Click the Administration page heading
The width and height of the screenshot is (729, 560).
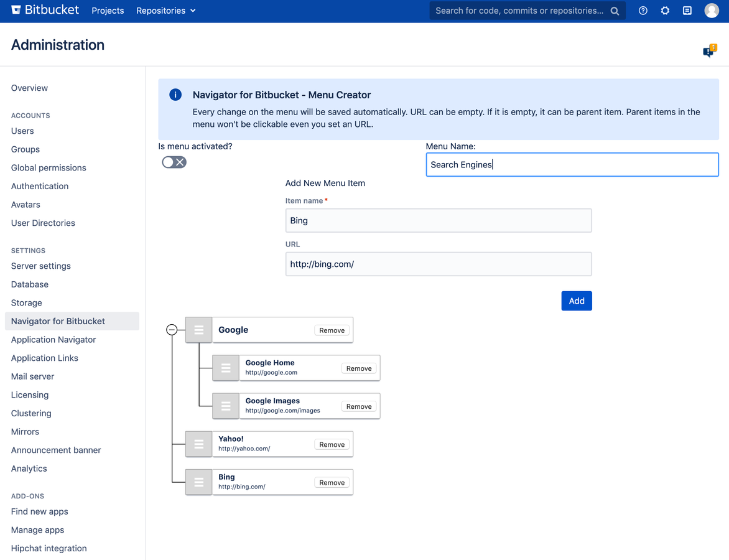58,45
